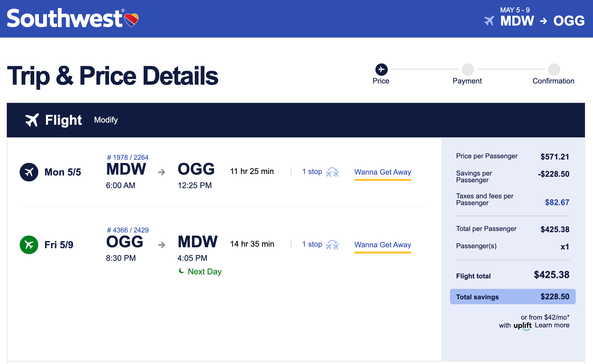Show 1 stop details for Mon 5/5 flight

[x=312, y=172]
